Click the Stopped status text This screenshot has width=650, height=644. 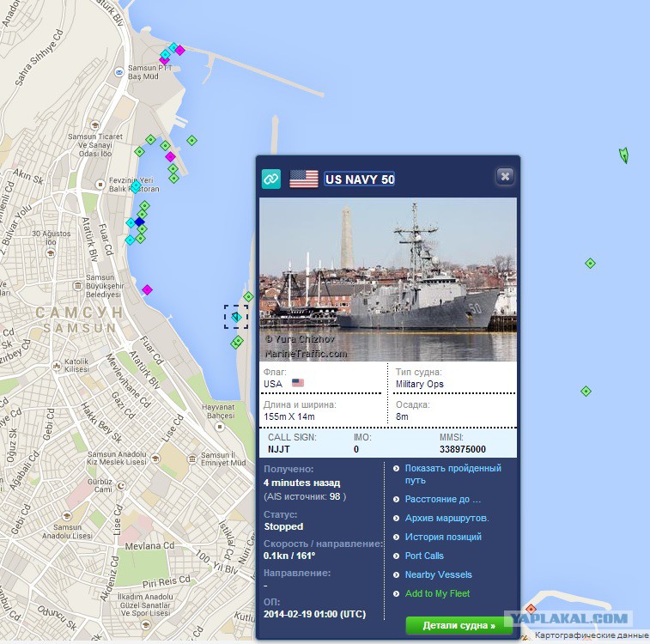click(283, 526)
